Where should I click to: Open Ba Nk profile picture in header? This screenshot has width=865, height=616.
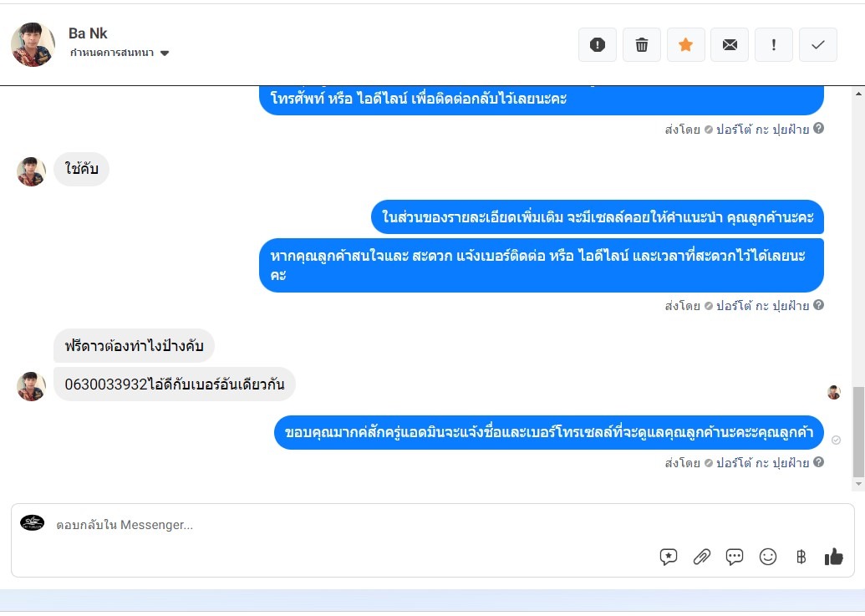[33, 44]
